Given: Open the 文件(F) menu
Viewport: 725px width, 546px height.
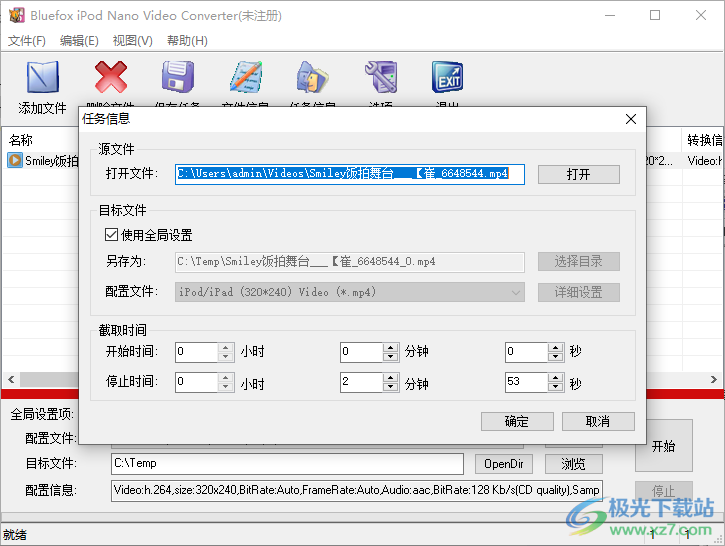Looking at the screenshot, I should tap(26, 41).
